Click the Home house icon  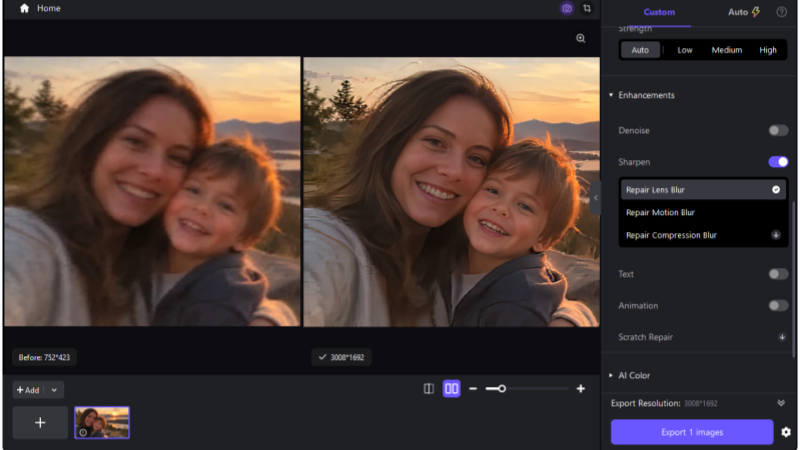pyautogui.click(x=24, y=8)
